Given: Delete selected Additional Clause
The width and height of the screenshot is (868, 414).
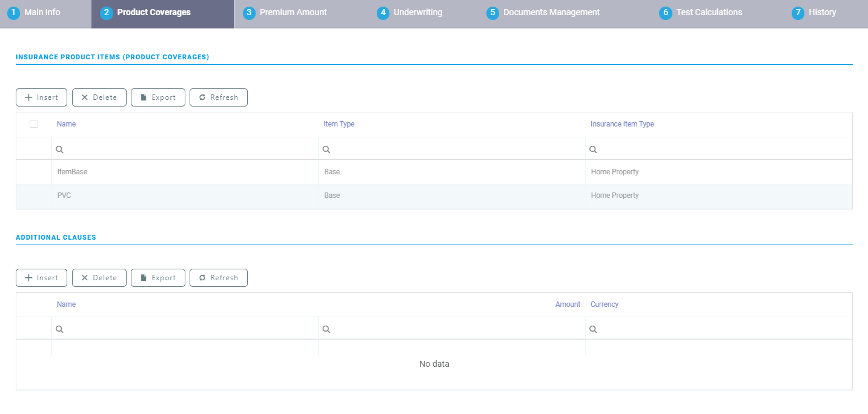Looking at the screenshot, I should coord(99,278).
